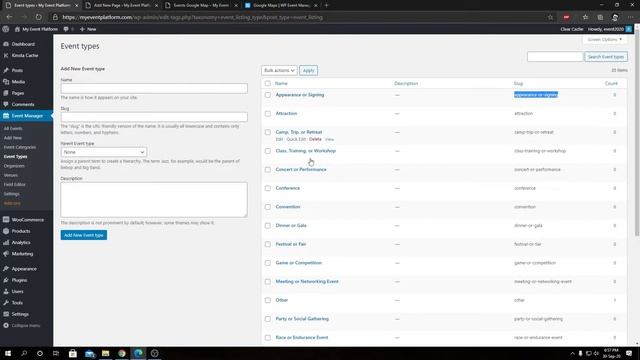This screenshot has width=640, height=360.
Task: Switch to Add New Page browser tab
Action: coord(122,5)
